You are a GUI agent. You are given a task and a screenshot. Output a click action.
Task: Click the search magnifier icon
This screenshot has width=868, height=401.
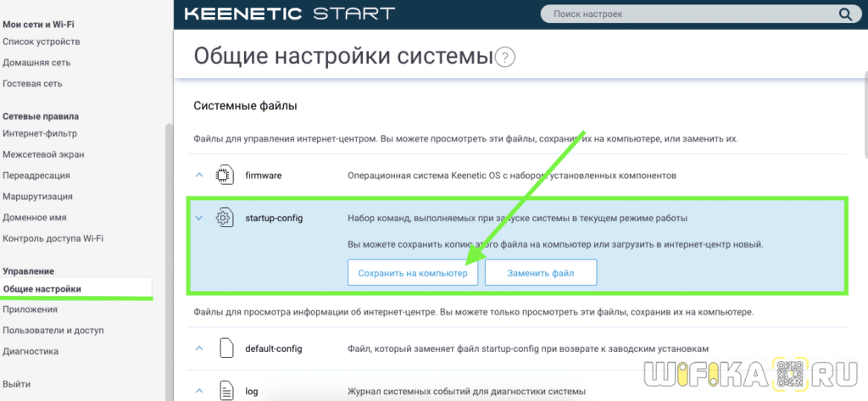coord(844,14)
